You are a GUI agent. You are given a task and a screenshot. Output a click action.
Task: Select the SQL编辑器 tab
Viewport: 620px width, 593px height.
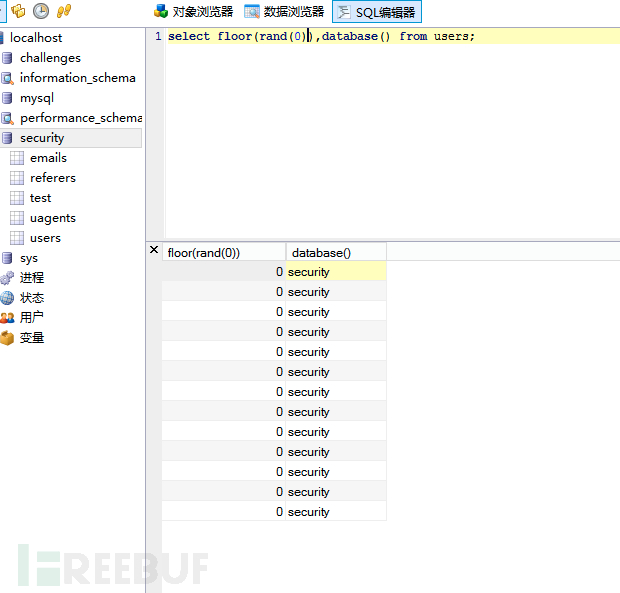(377, 12)
